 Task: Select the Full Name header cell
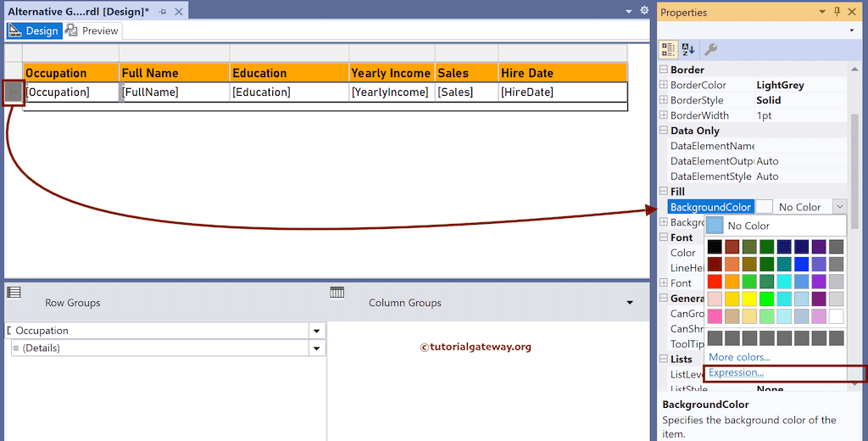175,73
